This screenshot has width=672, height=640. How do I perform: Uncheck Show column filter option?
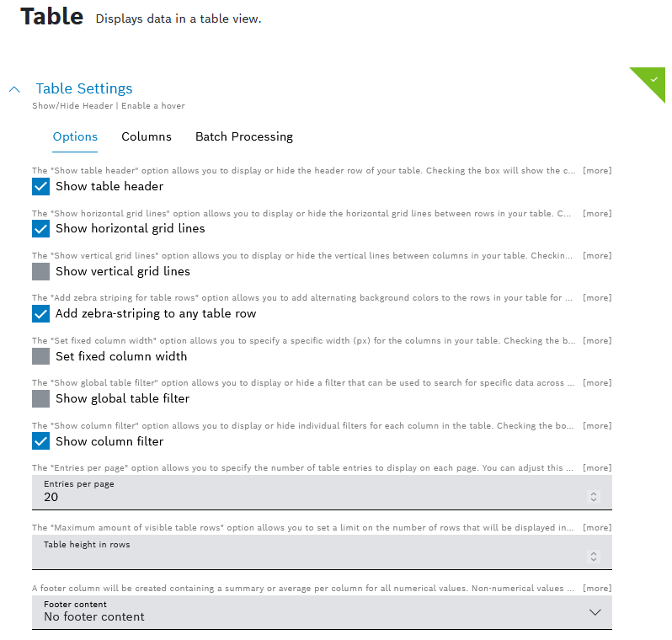click(41, 441)
